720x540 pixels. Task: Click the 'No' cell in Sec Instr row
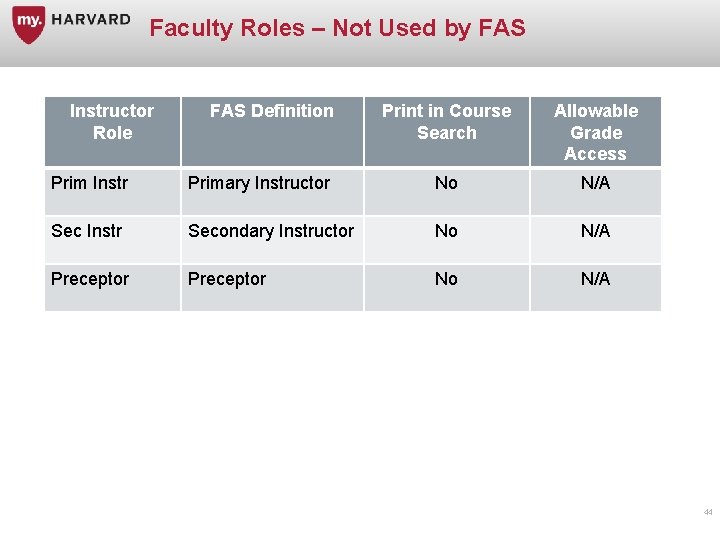446,231
